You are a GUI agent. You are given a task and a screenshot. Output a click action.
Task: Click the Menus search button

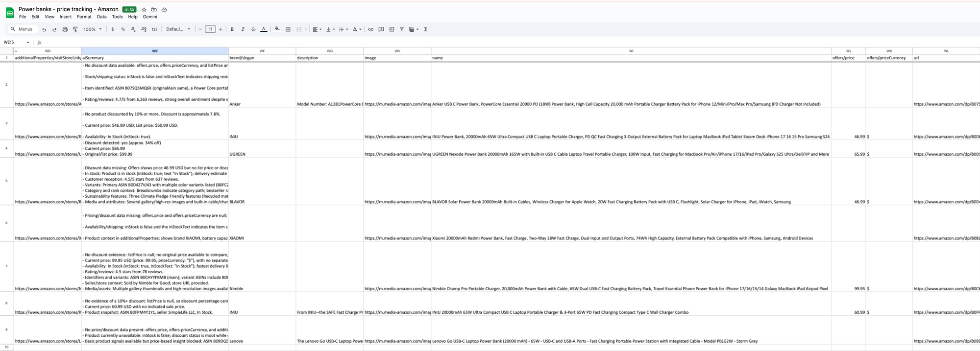coord(22,29)
